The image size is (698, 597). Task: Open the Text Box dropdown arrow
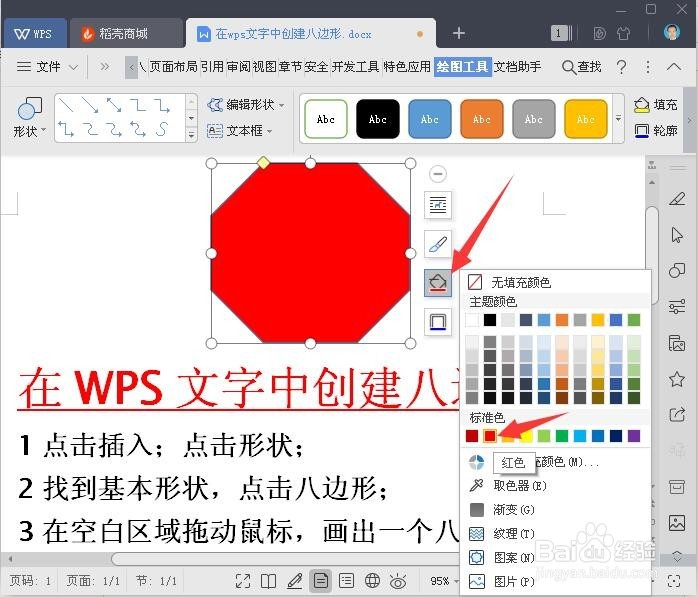click(269, 131)
